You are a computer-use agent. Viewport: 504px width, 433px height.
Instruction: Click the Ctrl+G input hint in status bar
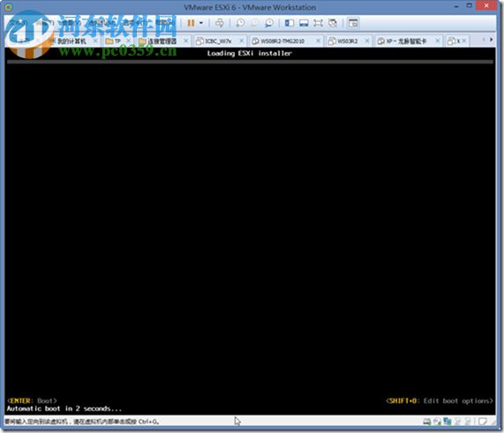pyautogui.click(x=82, y=422)
